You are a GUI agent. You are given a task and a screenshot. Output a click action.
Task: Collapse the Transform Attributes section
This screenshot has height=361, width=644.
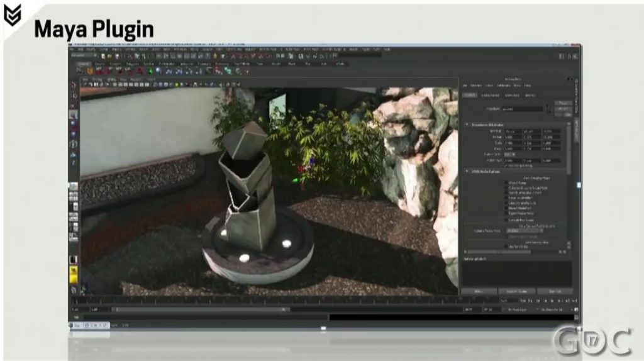pos(467,125)
